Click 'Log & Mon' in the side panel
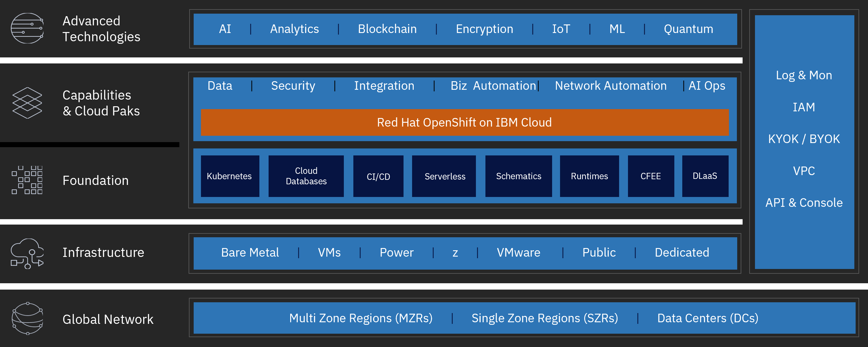The height and width of the screenshot is (347, 868). tap(804, 75)
